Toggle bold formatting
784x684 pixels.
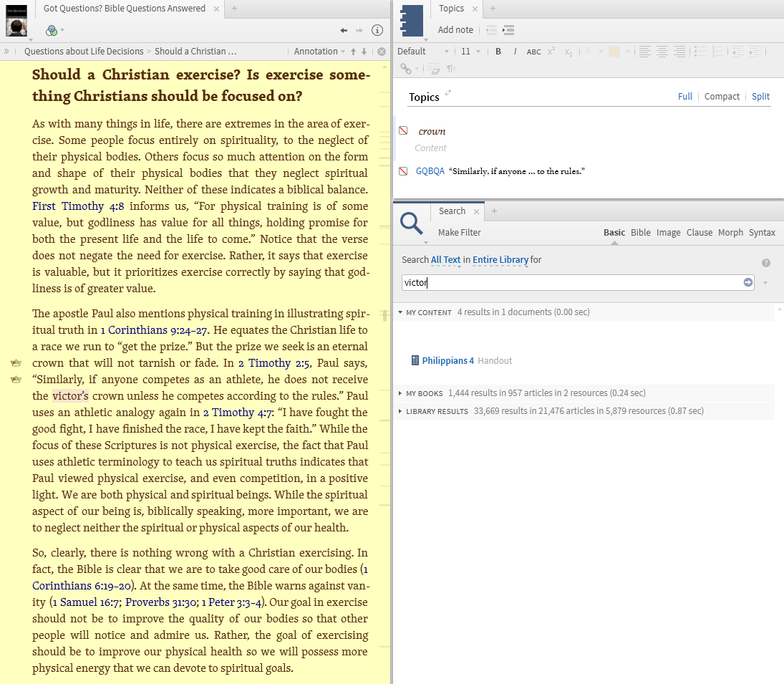tap(498, 52)
